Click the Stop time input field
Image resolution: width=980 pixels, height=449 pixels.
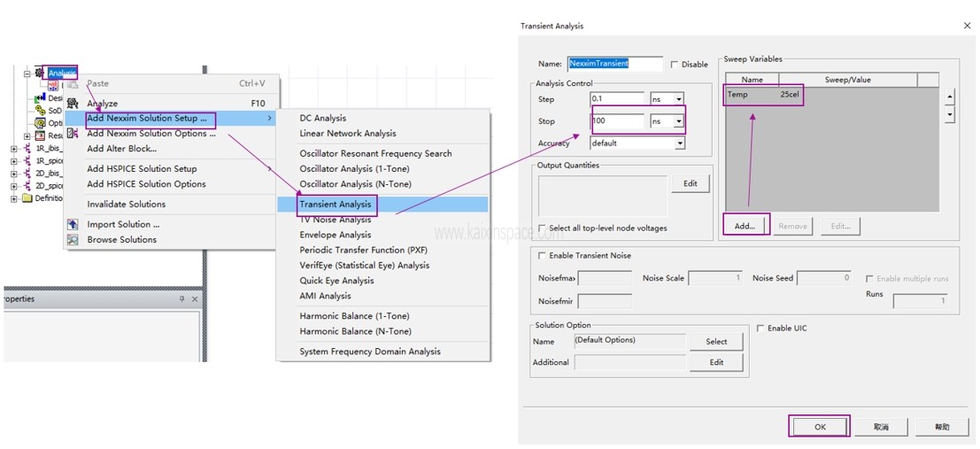(618, 121)
